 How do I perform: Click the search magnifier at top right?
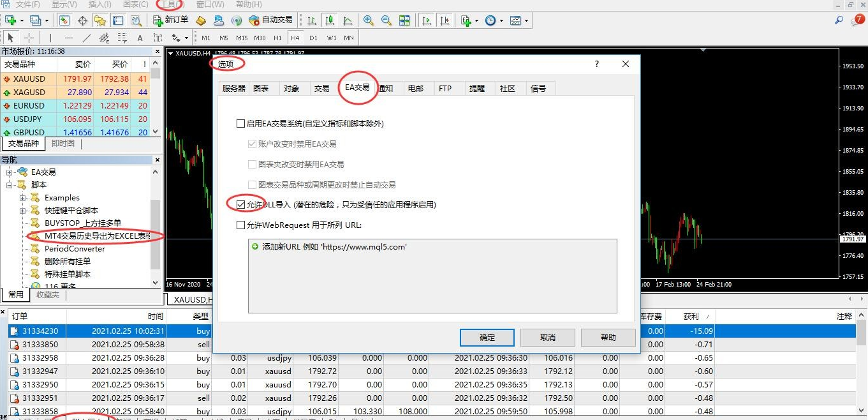pos(839,20)
